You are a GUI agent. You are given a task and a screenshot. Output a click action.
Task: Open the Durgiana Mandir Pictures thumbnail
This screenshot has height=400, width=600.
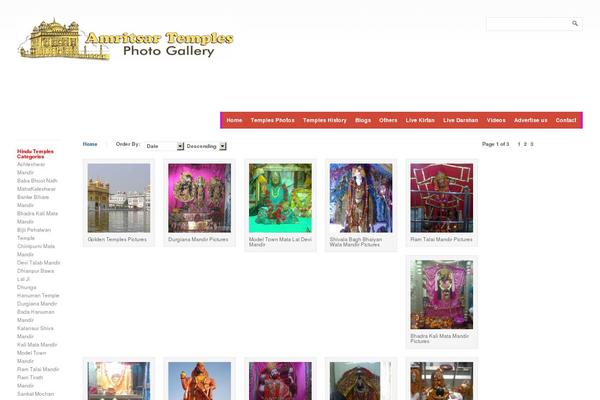pos(199,198)
